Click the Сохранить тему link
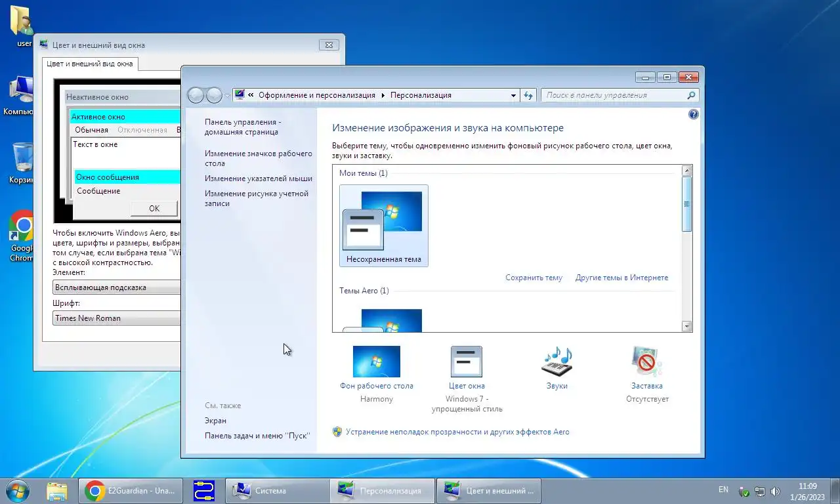This screenshot has height=504, width=840. point(534,278)
